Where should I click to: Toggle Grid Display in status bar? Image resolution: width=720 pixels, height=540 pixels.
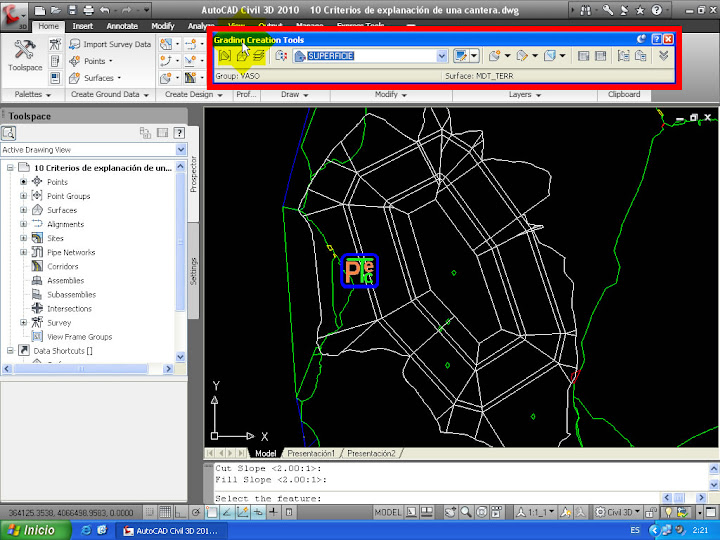[x=165, y=512]
